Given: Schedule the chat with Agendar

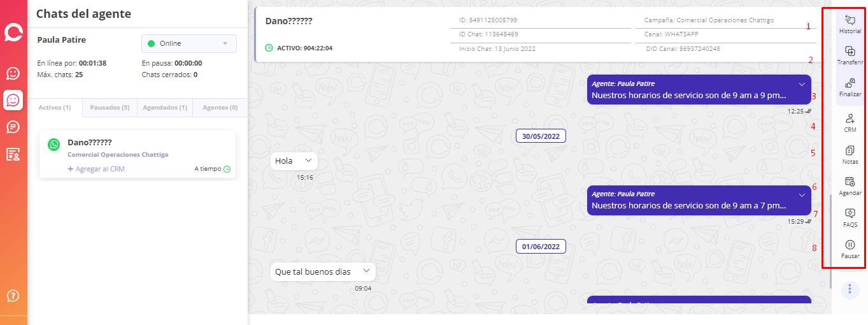Looking at the screenshot, I should (x=850, y=186).
